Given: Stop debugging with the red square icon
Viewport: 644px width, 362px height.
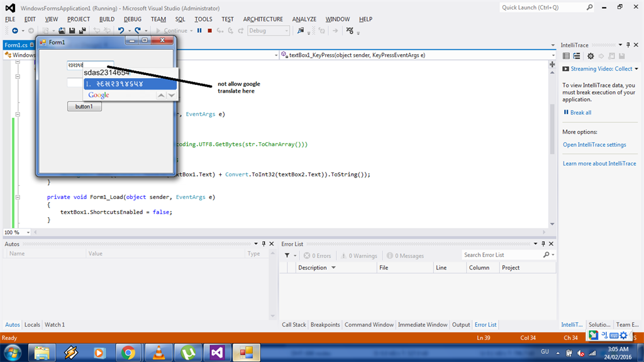Looking at the screenshot, I should [x=210, y=31].
